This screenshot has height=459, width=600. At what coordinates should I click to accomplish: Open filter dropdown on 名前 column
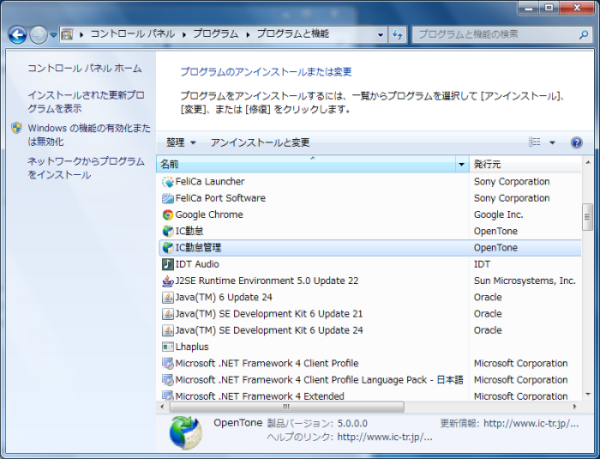tap(461, 164)
